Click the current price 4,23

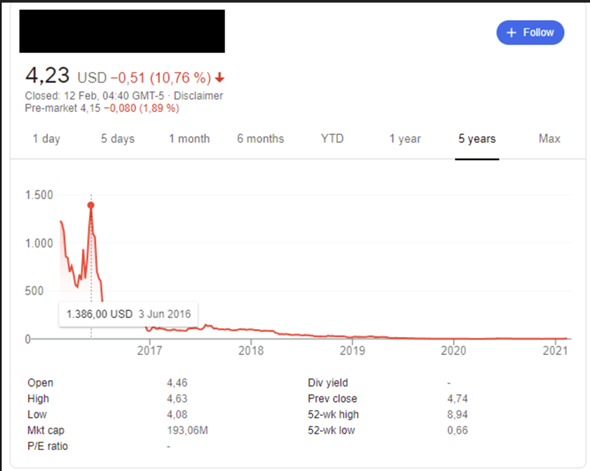tap(47, 75)
